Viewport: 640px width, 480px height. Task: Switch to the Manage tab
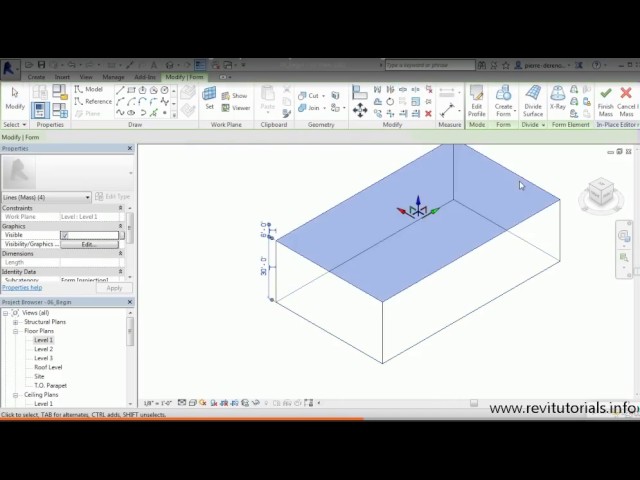click(113, 77)
